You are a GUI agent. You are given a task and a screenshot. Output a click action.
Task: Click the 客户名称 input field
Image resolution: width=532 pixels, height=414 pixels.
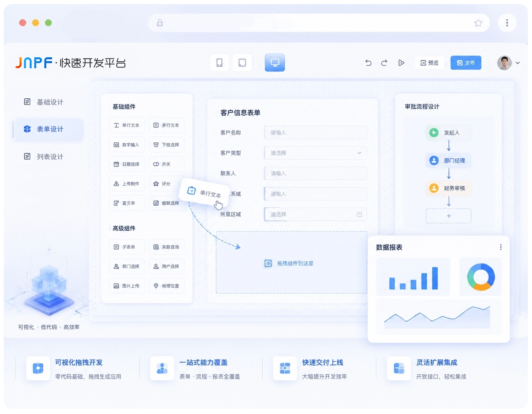(316, 133)
